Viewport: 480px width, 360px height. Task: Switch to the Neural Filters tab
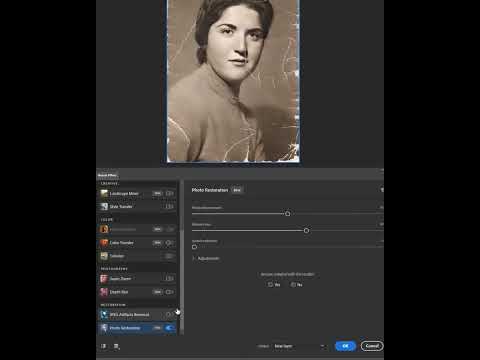point(107,175)
